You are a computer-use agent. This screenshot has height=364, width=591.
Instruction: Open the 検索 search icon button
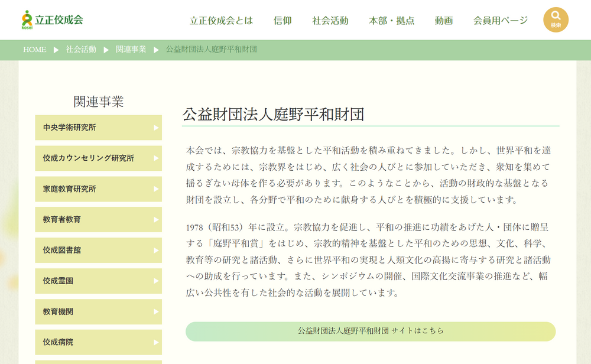[x=556, y=19]
